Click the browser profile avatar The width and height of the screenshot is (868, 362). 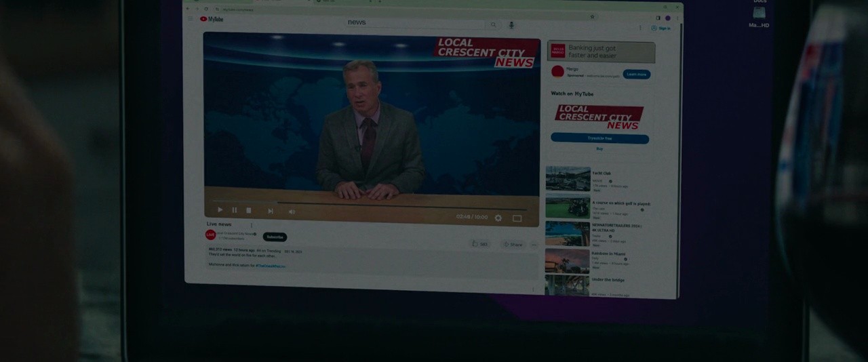point(667,18)
